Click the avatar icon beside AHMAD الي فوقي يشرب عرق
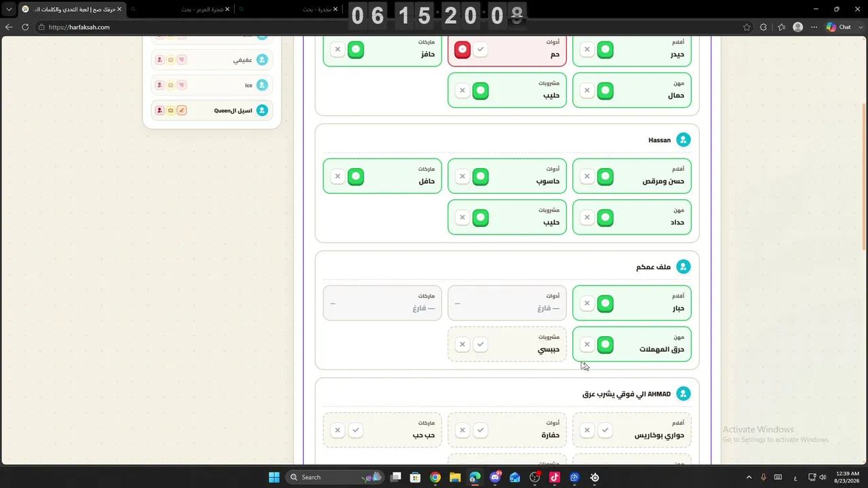 pos(684,394)
